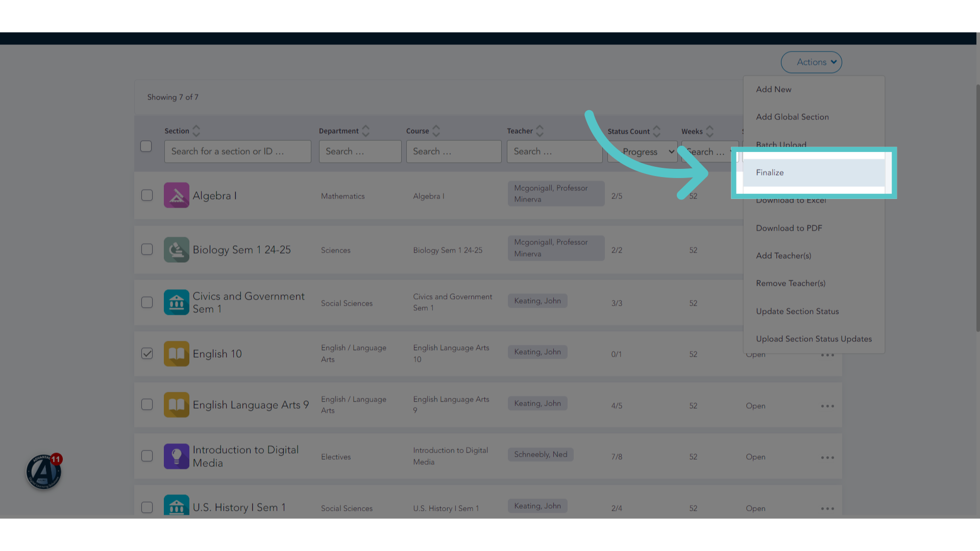Click the Biology Sem 1 microscope icon
The width and height of the screenshot is (980, 551).
coord(177,249)
